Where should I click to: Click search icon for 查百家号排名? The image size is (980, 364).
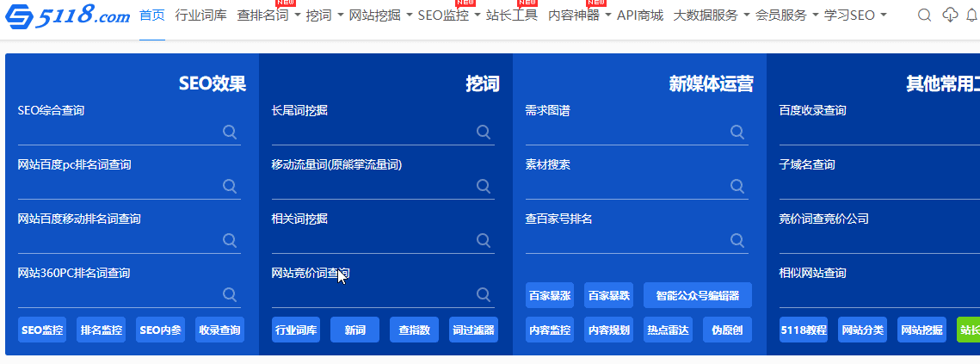[737, 240]
